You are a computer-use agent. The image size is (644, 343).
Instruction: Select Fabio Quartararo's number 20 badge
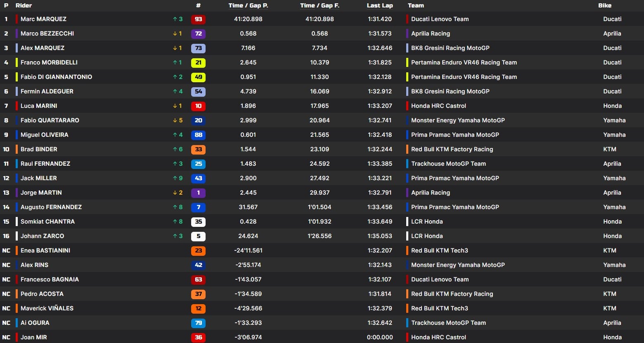(x=198, y=120)
